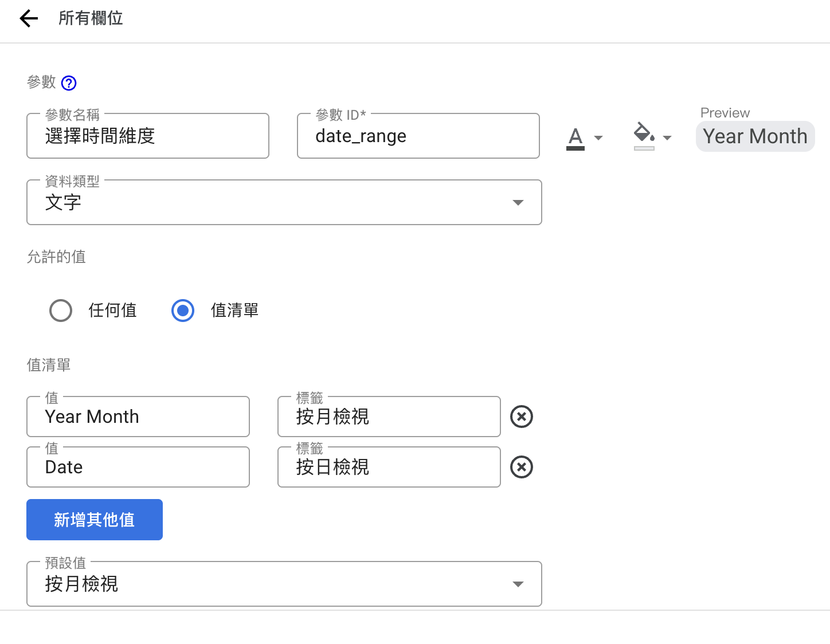This screenshot has height=644, width=830.
Task: Click the Year Month value field
Action: click(x=138, y=417)
